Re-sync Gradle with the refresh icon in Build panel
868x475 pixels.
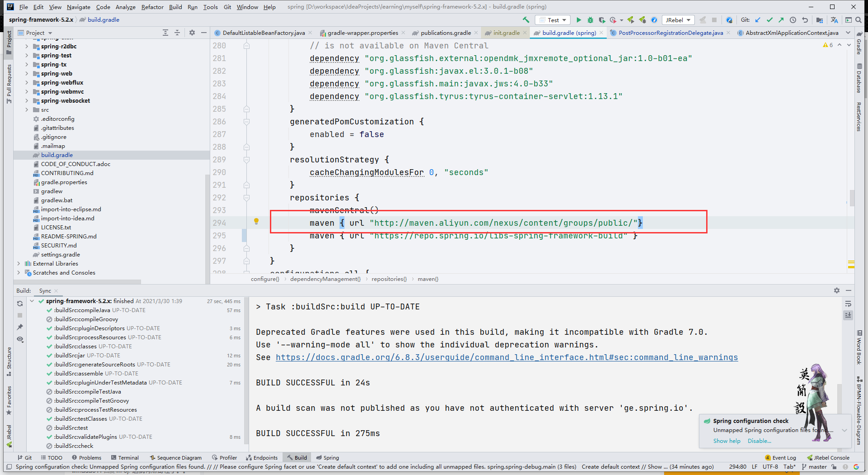20,304
